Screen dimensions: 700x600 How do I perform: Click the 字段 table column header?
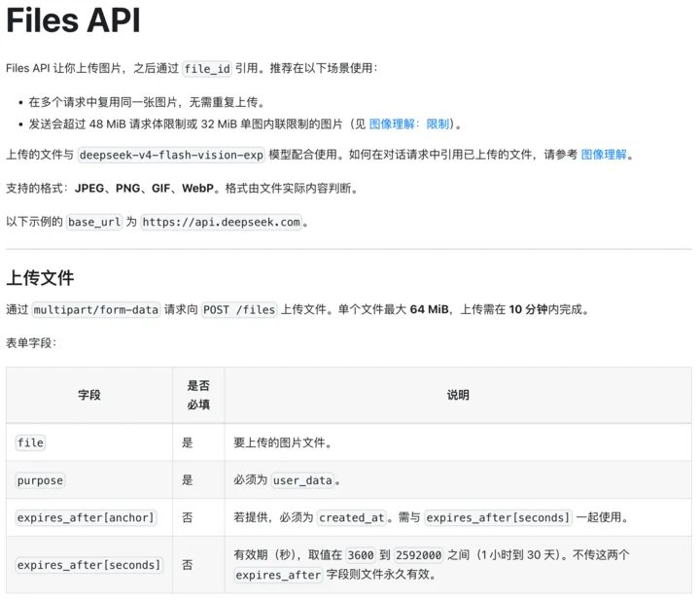point(89,395)
